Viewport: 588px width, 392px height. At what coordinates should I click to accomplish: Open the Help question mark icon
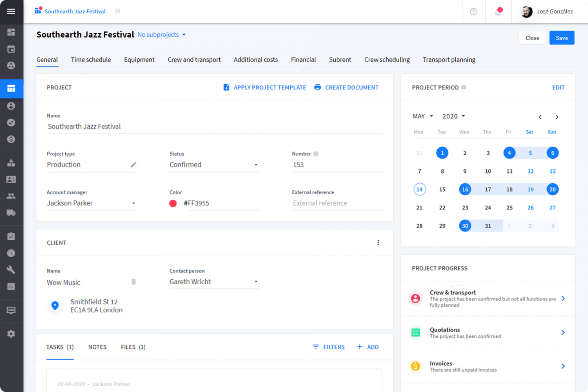coord(473,11)
